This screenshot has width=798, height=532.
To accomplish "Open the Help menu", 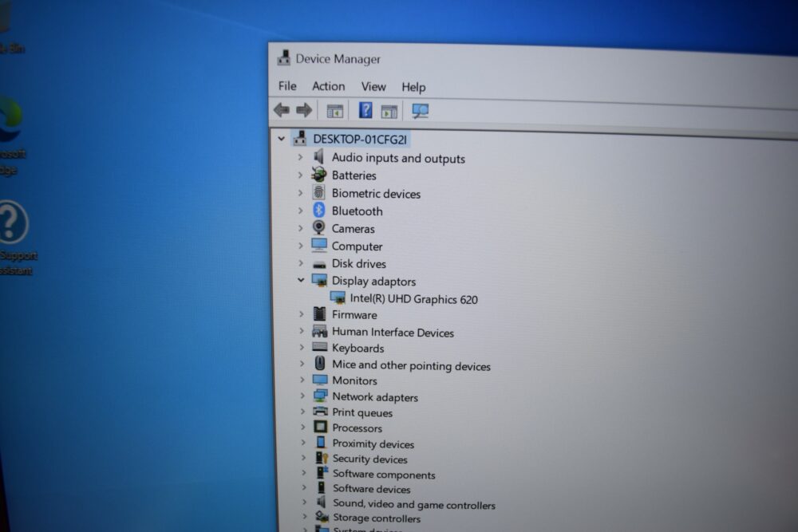I will click(413, 88).
